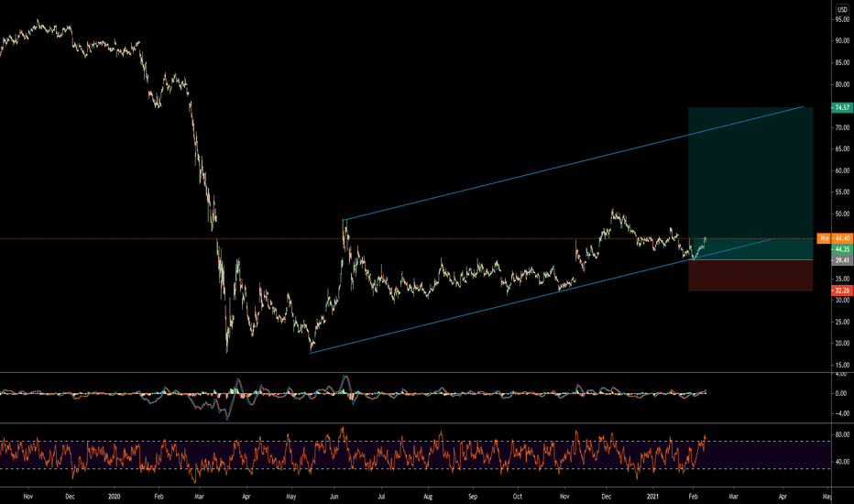Screen dimensions: 854x504
Task: Click the 40.00 RSI axis label
Action: pyautogui.click(x=842, y=462)
